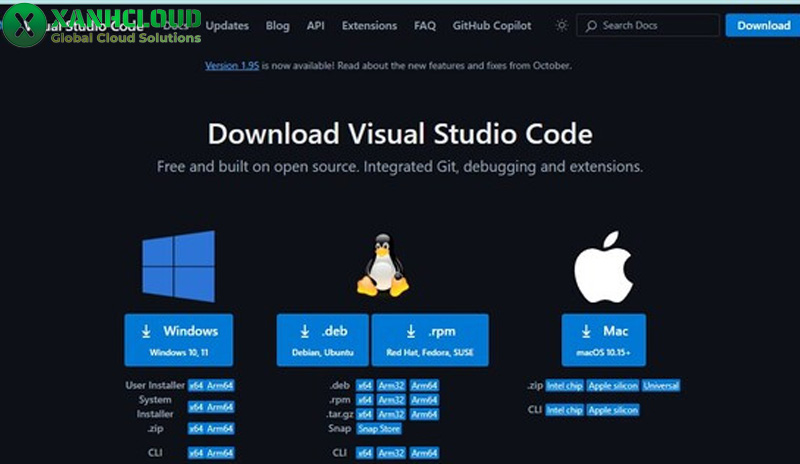Open the API nav item
800x464 pixels.
315,26
